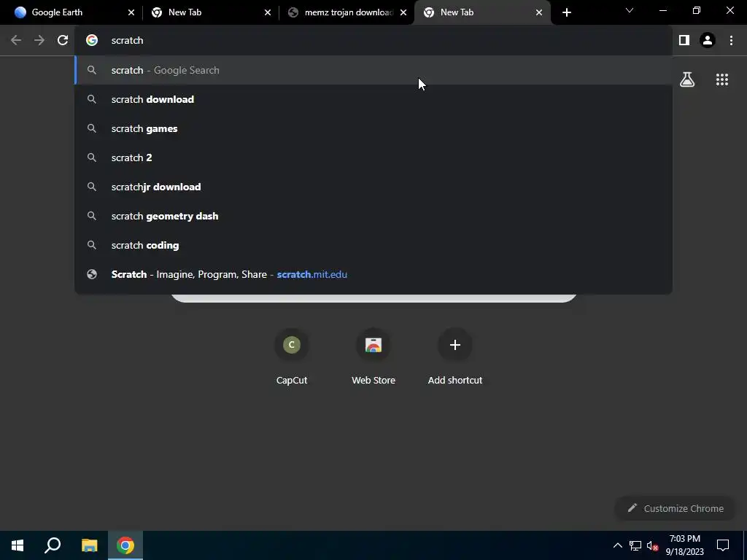Image resolution: width=747 pixels, height=560 pixels.
Task: Open the Windows Start menu
Action: coord(18,545)
